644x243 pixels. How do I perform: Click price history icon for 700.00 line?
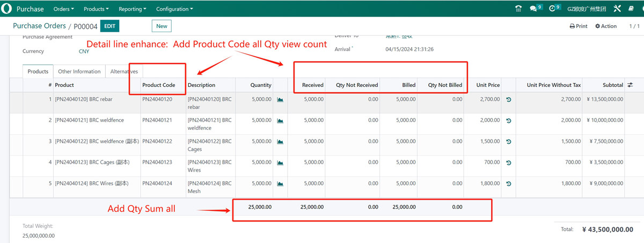pyautogui.click(x=509, y=163)
